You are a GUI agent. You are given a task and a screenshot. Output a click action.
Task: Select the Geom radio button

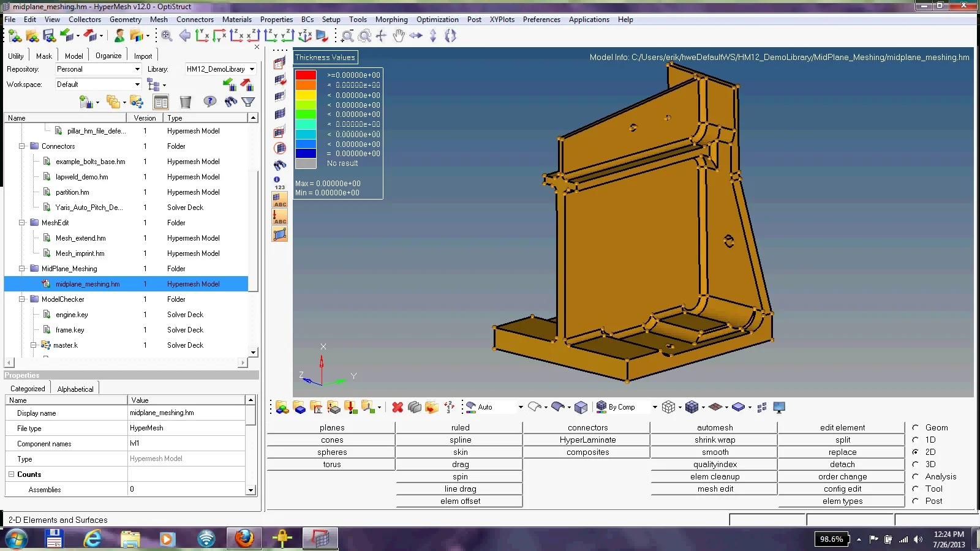click(x=915, y=428)
